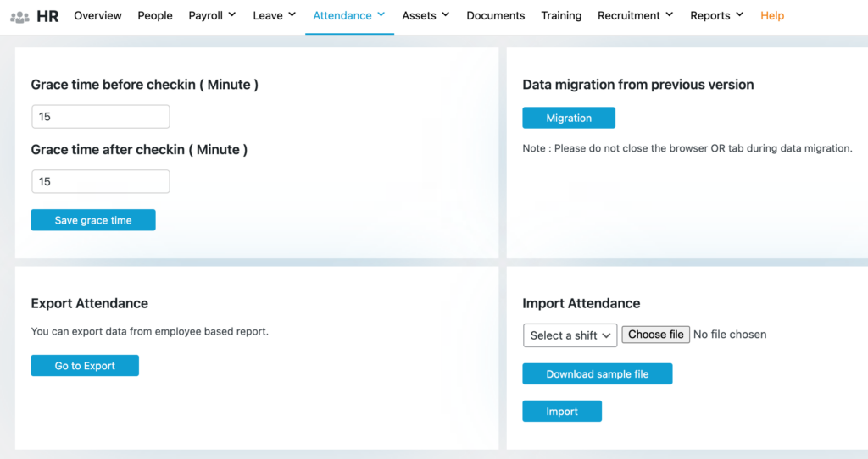Click the Import button
Viewport: 868px width, 459px height.
pos(562,411)
